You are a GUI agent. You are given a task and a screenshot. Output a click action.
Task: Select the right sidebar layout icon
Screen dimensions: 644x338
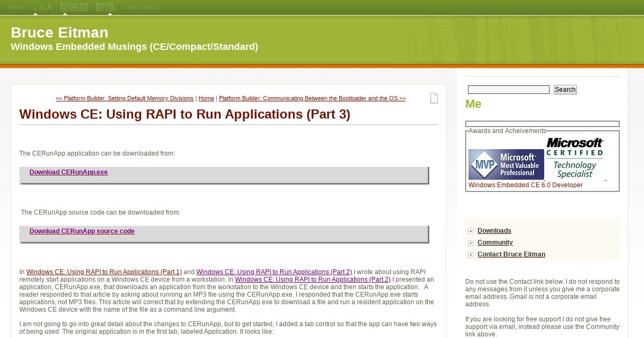coord(110,8)
